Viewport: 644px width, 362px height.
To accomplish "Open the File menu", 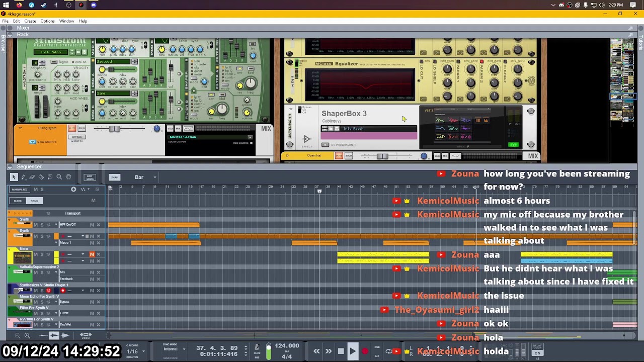I will [5, 21].
